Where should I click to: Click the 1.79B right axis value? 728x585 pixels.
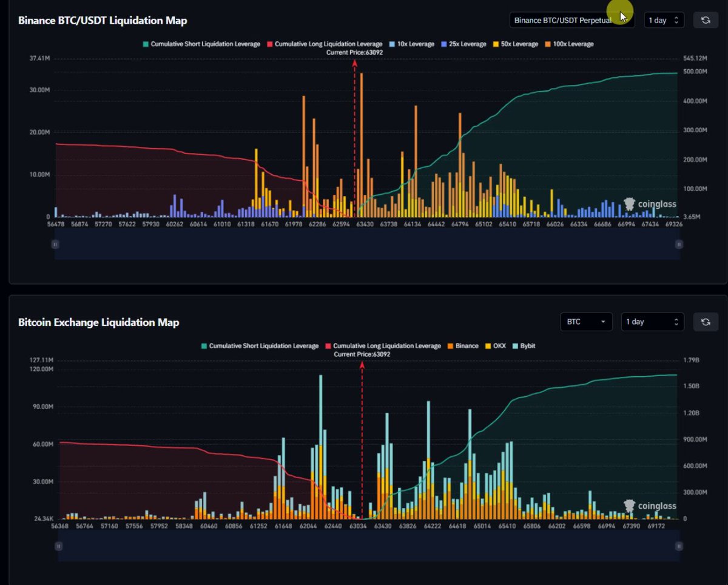pos(692,360)
